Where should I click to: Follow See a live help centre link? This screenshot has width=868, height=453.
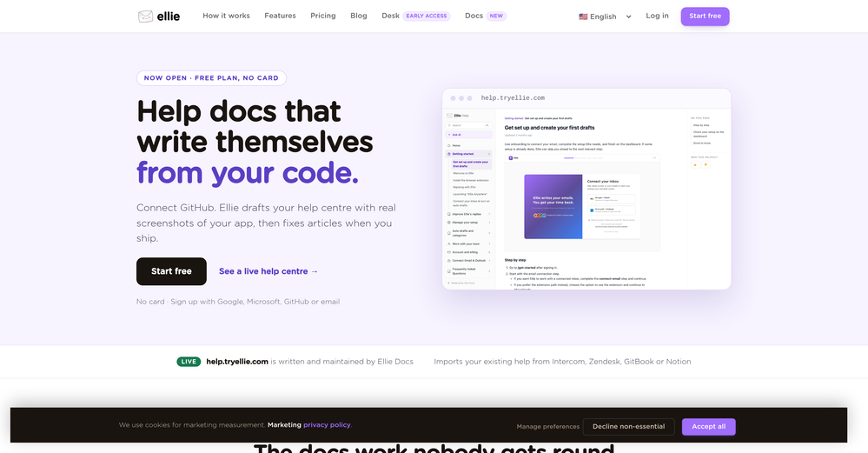[268, 271]
